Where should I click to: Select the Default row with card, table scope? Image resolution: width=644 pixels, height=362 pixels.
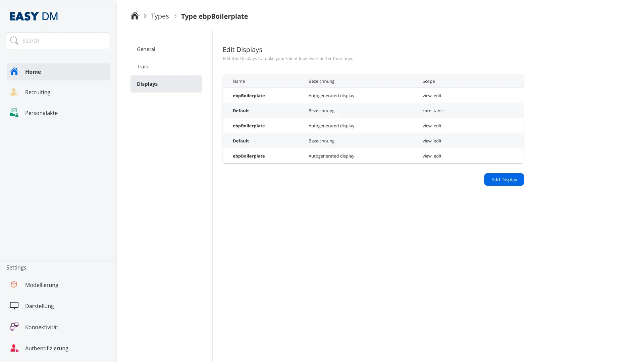[241, 111]
